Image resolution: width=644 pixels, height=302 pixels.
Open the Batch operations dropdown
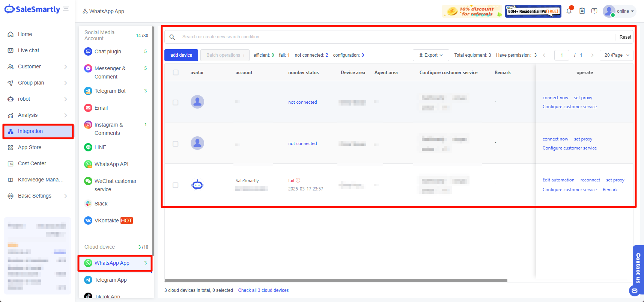(225, 55)
